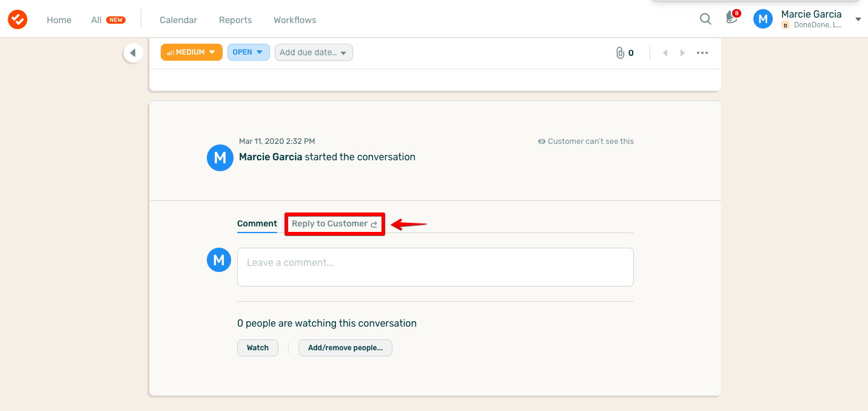Click Customer can't see this label

click(x=590, y=141)
